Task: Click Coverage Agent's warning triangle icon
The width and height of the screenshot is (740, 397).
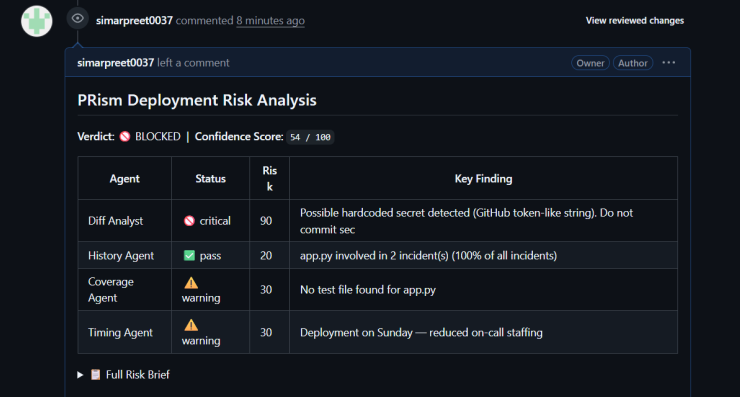Action: pyautogui.click(x=191, y=283)
